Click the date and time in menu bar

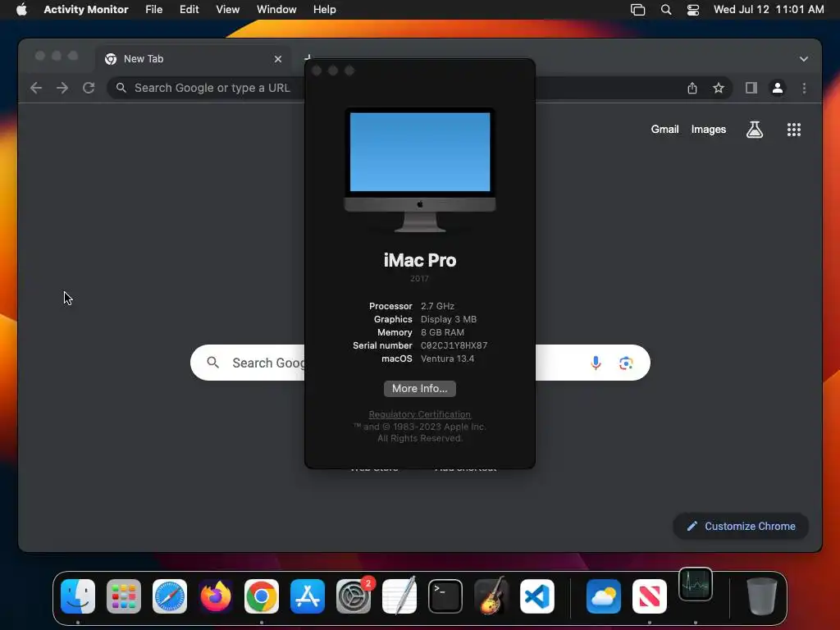click(769, 10)
